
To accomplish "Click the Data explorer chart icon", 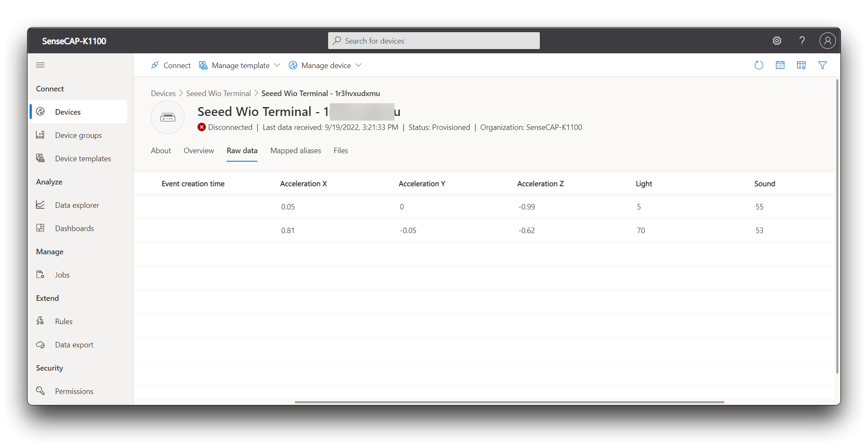I will (40, 205).
